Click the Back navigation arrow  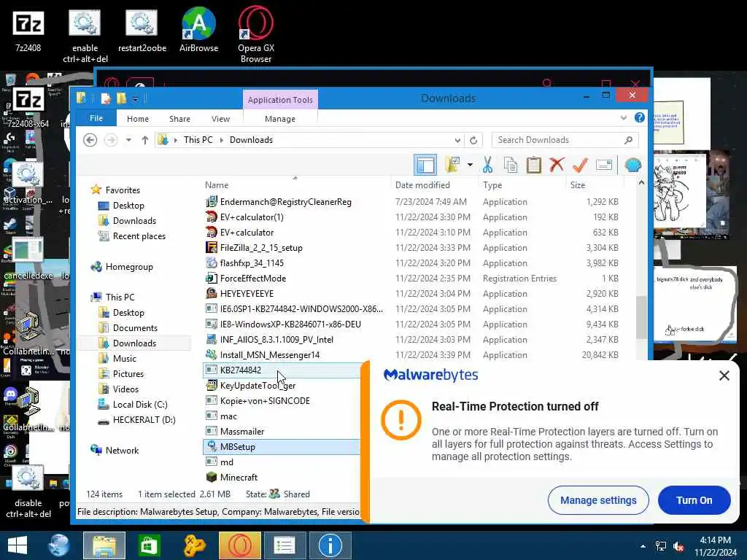point(90,140)
